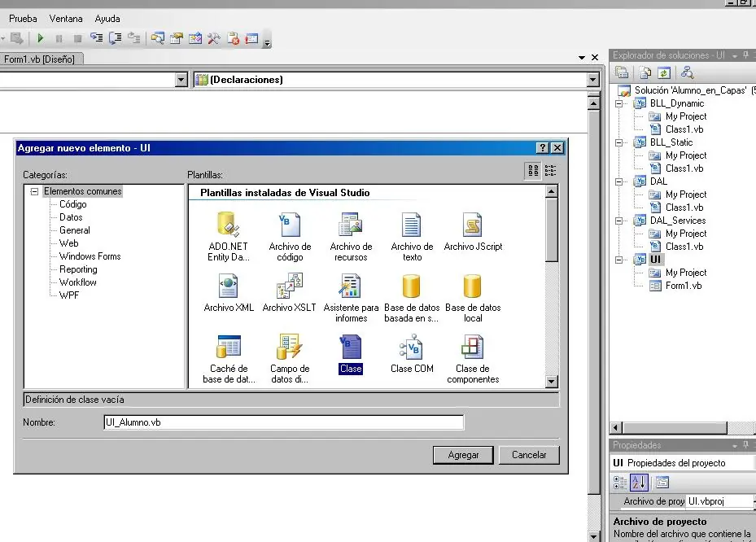Select the ADO.NET Entity Data template
756x542 pixels.
pos(229,236)
